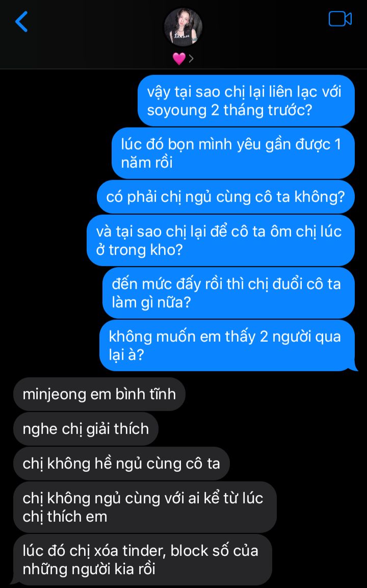Viewport: 367px width, 588px height.
Task: Select message 'đến mức đấy rồi thì chị đuổi cô ta'
Action: tap(228, 293)
